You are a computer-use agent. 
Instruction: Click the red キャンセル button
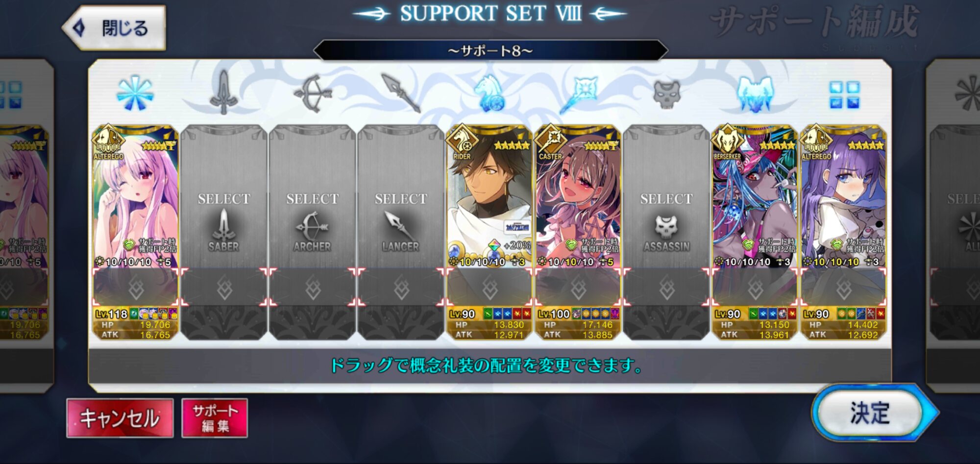pos(120,418)
